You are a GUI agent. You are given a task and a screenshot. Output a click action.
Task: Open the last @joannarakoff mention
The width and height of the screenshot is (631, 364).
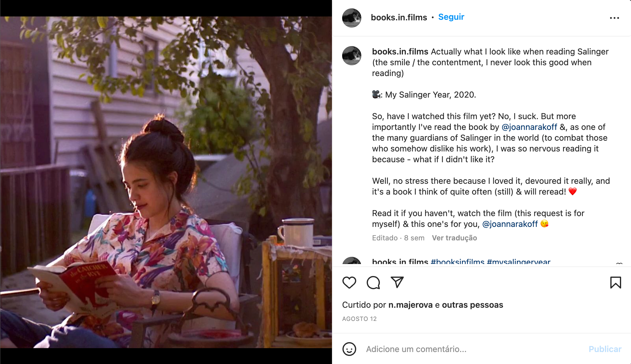pyautogui.click(x=510, y=224)
